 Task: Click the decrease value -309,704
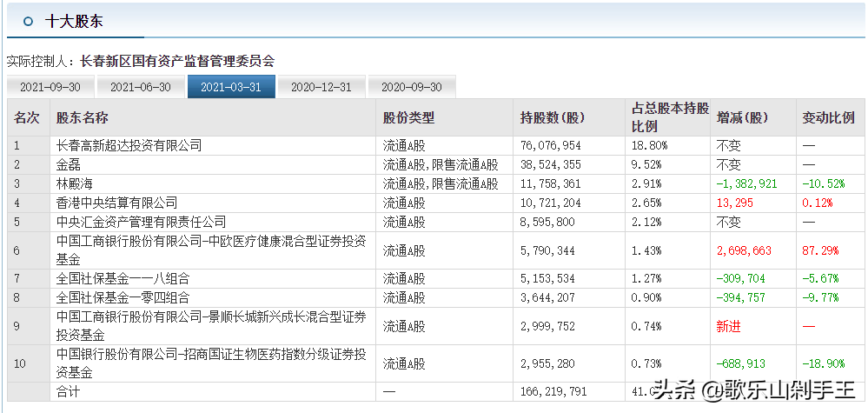(x=740, y=279)
